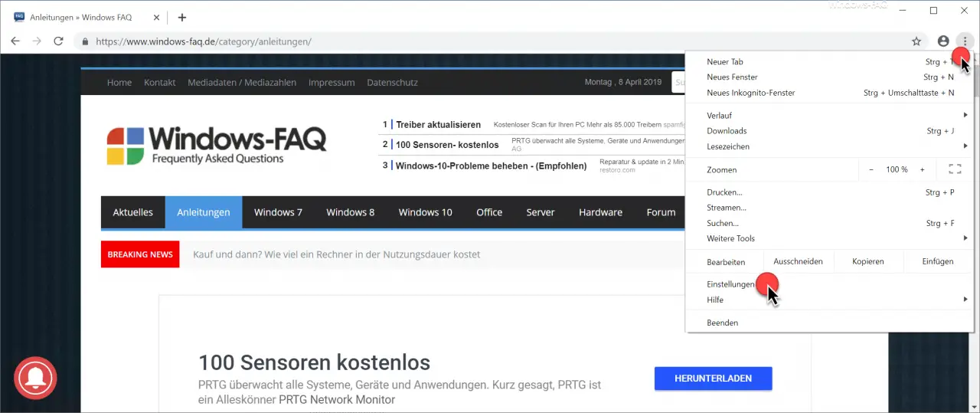980x413 pixels.
Task: Expand the Verlauf submenu
Action: 830,116
